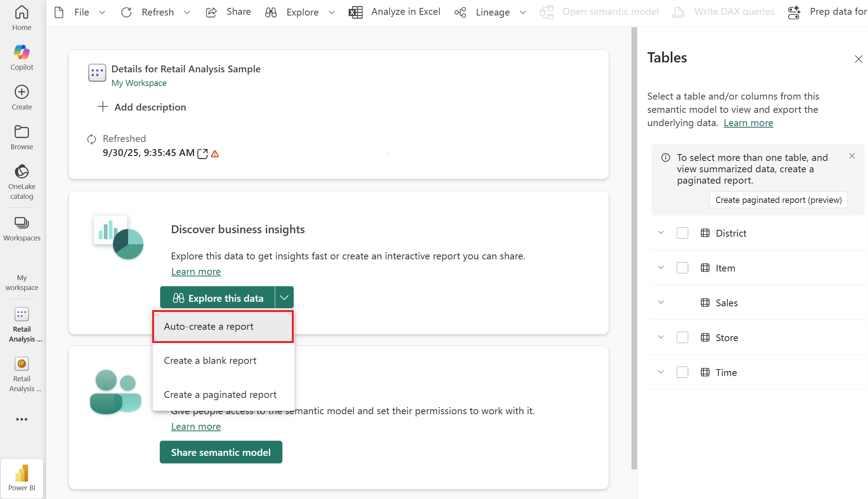
Task: Check the Store table checkbox
Action: tap(682, 337)
